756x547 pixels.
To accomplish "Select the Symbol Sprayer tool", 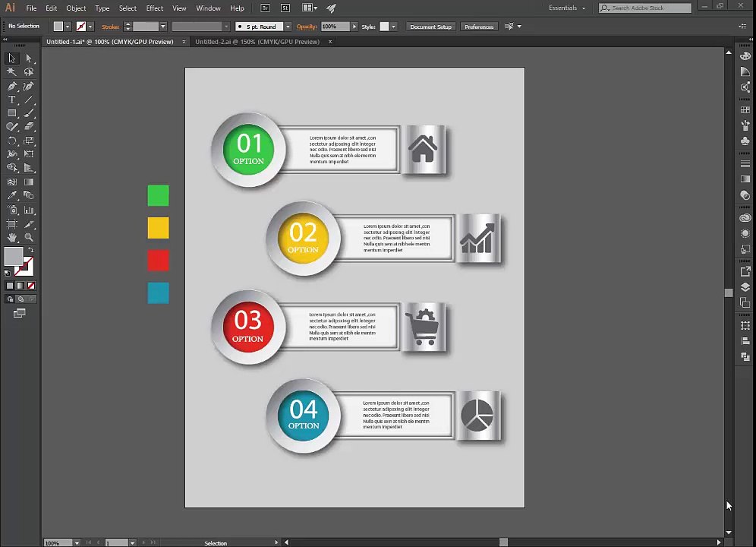I will [x=11, y=210].
